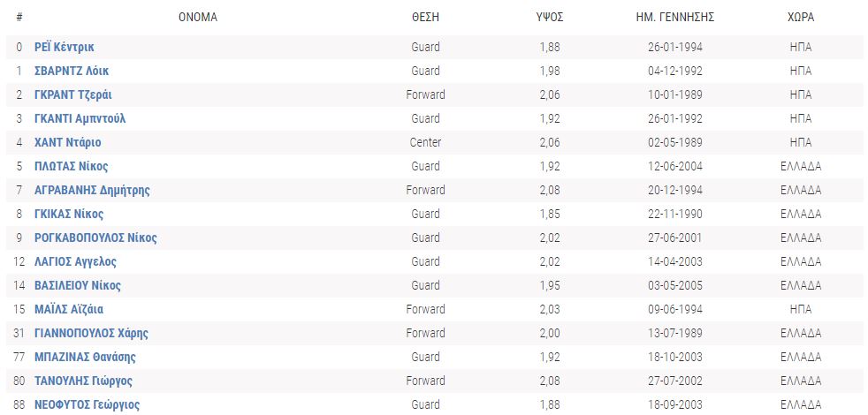Open ΠΛΩΤΑΣ Νίκος profile link

(72, 166)
